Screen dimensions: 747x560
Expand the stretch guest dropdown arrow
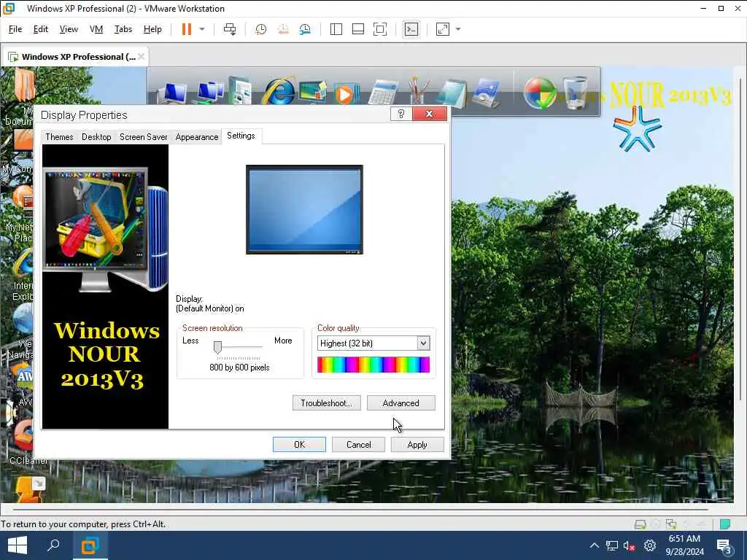458,29
